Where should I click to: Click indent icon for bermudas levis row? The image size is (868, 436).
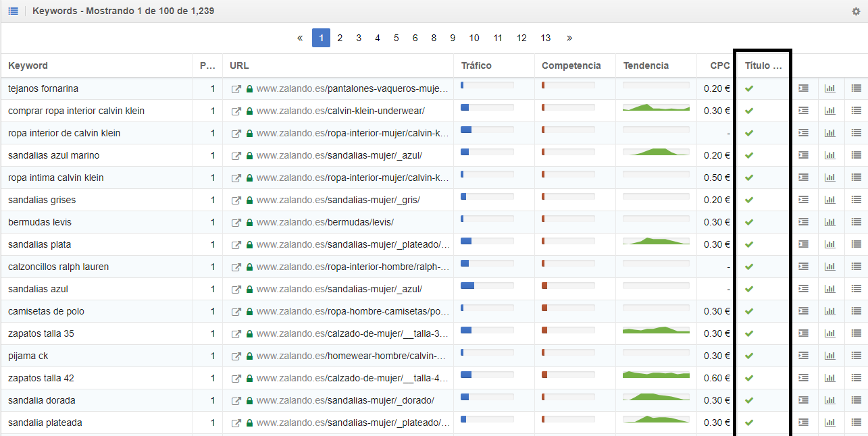(803, 222)
